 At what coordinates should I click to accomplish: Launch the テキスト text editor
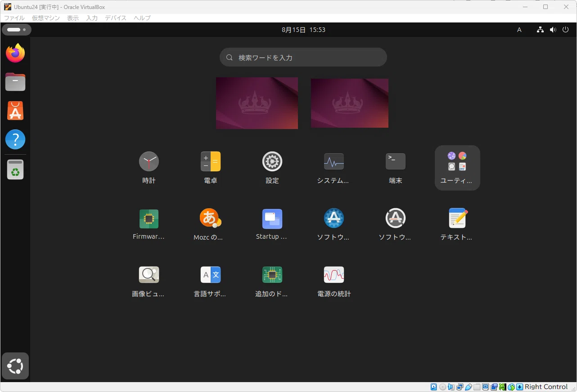457,224
